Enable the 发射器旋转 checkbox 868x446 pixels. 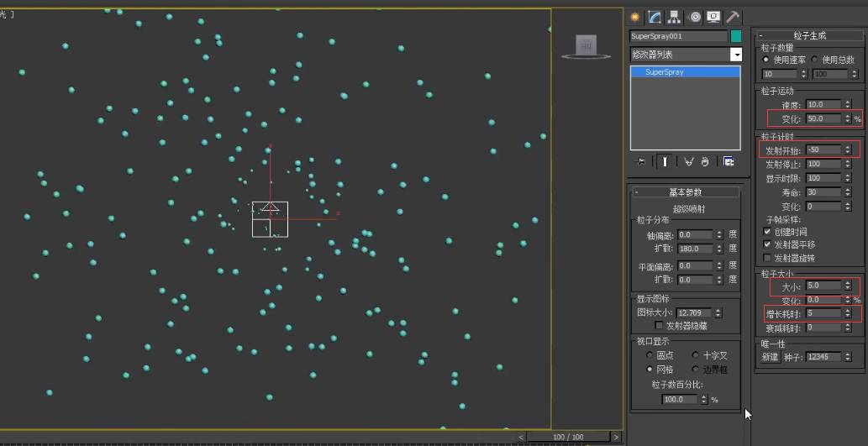pos(767,258)
